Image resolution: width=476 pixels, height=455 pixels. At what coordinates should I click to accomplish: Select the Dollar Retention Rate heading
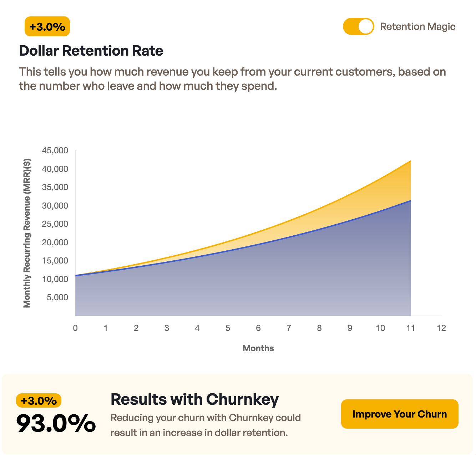[x=91, y=51]
